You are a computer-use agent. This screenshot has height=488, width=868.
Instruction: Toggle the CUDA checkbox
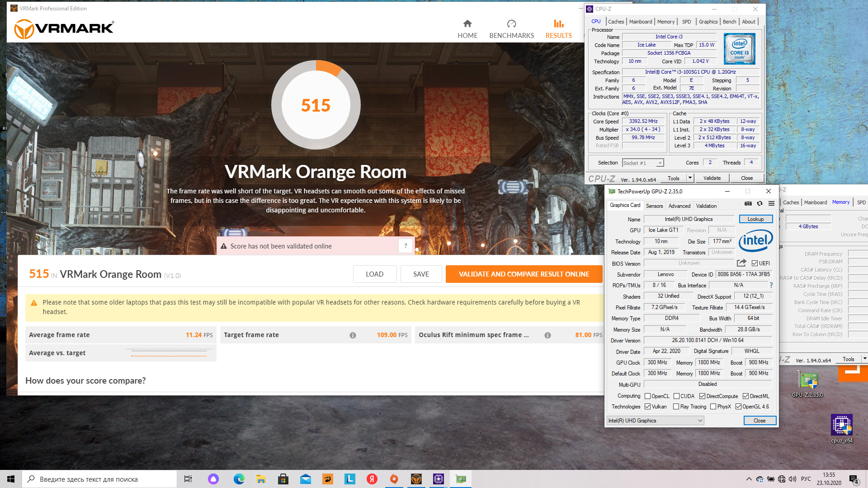tap(676, 396)
